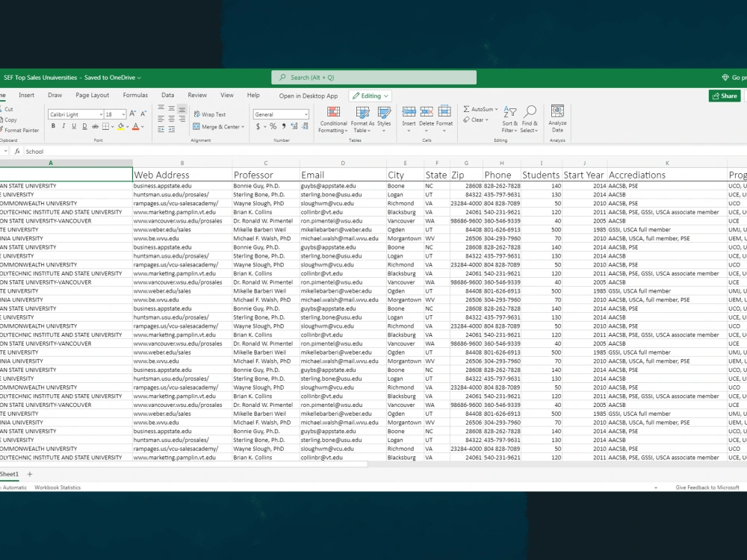
Task: Apply italic formatting
Action: (63, 126)
